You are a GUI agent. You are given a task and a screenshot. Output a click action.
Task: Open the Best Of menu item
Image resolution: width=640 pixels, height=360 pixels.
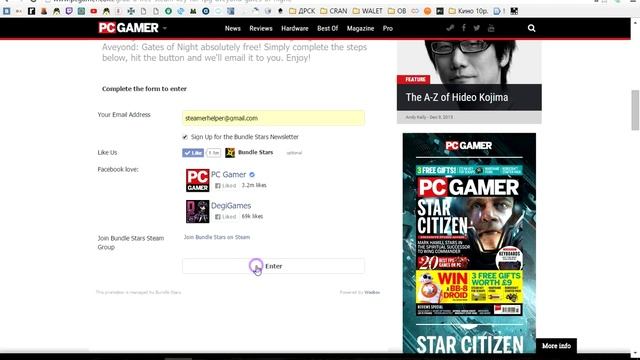coord(327,28)
